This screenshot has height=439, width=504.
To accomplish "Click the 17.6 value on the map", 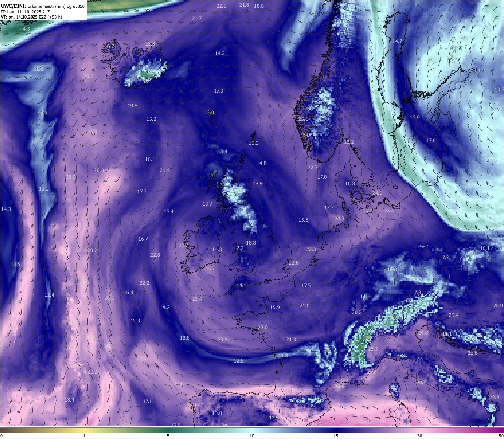I will (431, 140).
